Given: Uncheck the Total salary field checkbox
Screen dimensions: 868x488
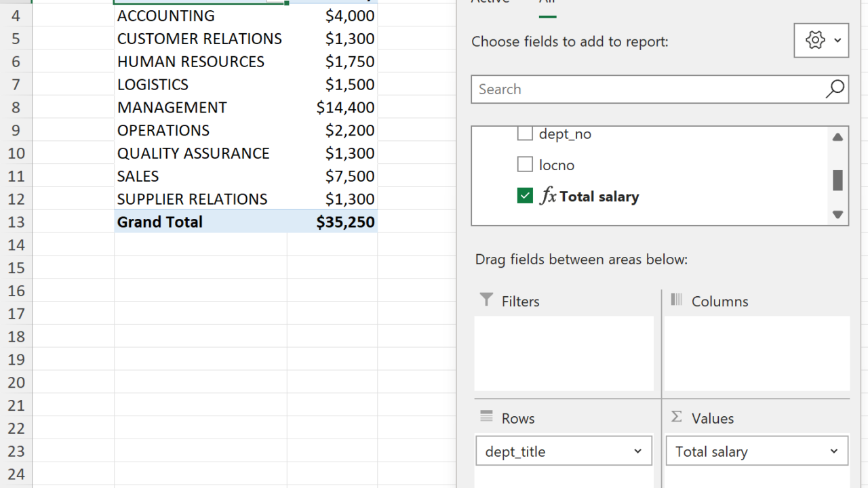Looking at the screenshot, I should 525,197.
